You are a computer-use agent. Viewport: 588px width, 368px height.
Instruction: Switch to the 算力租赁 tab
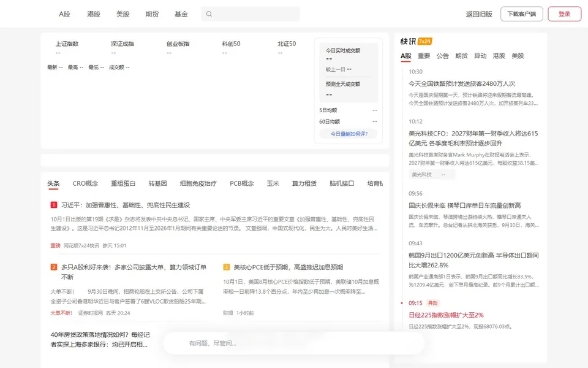tap(304, 183)
